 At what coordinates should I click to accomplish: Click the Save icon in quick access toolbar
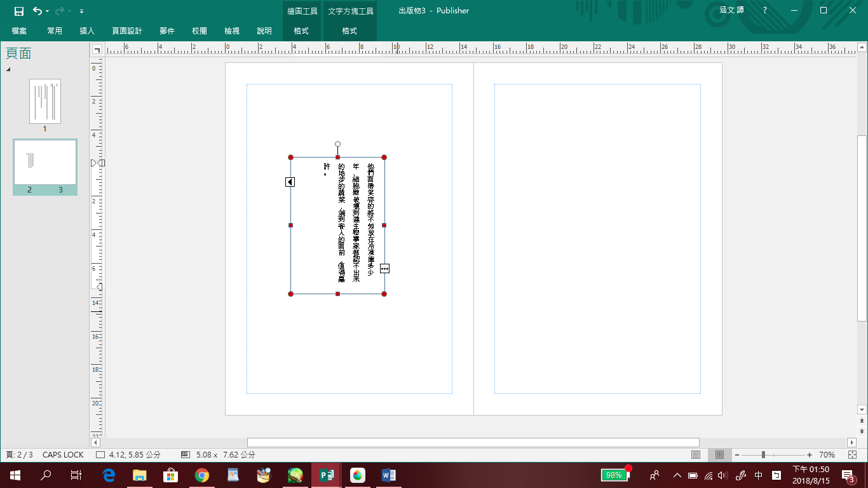(x=19, y=11)
